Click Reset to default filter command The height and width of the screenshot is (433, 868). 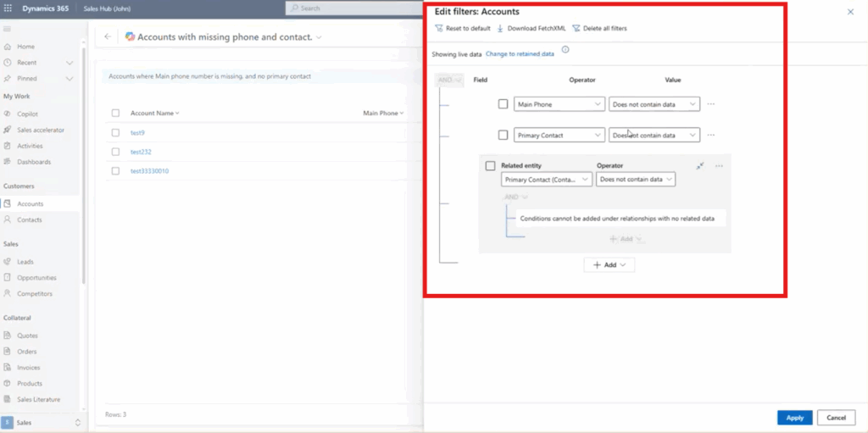pyautogui.click(x=463, y=28)
